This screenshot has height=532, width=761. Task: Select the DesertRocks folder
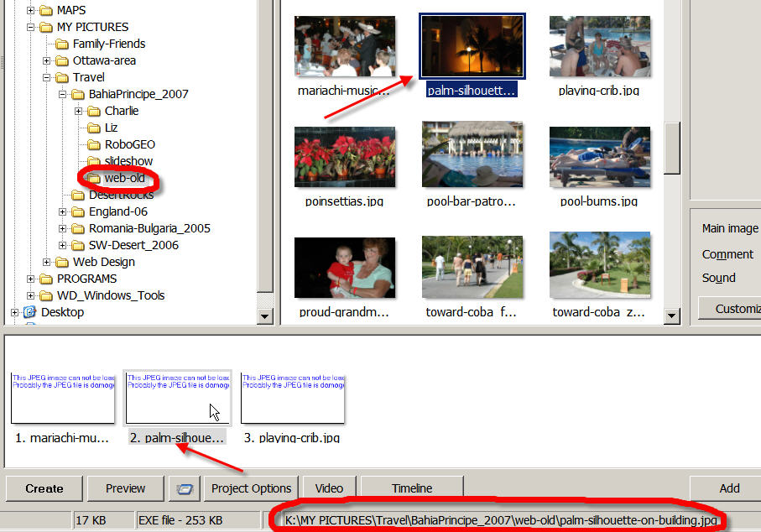tap(121, 195)
